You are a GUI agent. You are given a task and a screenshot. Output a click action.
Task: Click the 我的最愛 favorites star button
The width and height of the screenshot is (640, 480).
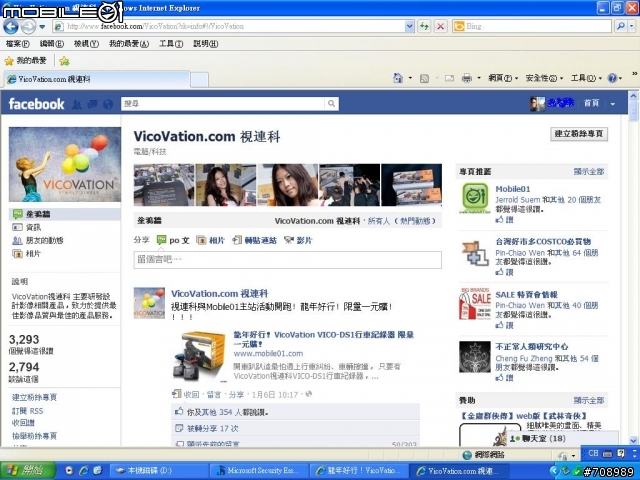(25, 61)
